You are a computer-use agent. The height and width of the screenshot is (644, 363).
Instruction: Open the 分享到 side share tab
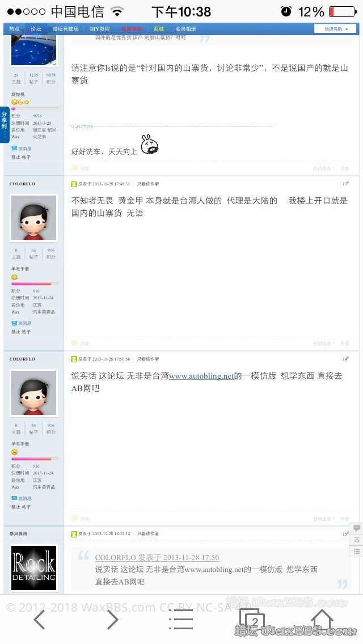coord(4,124)
